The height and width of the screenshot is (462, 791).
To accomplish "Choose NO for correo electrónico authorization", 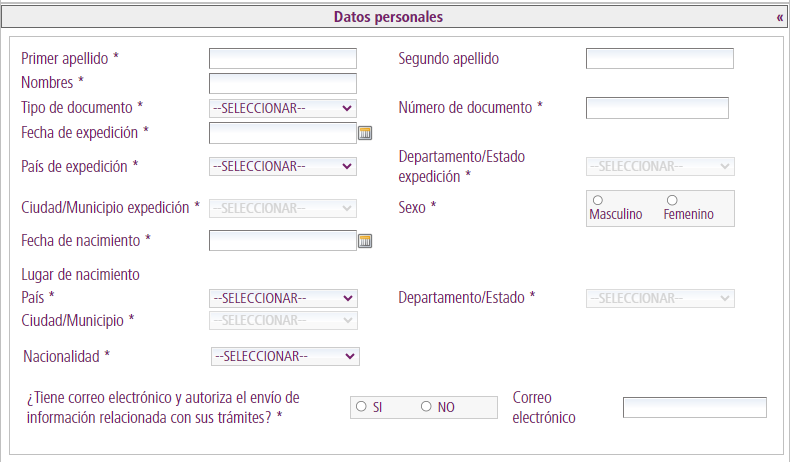I will [x=426, y=406].
